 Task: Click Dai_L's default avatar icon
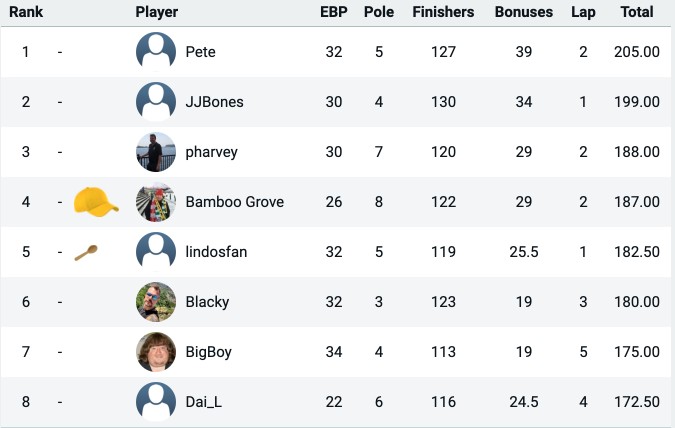click(x=156, y=402)
